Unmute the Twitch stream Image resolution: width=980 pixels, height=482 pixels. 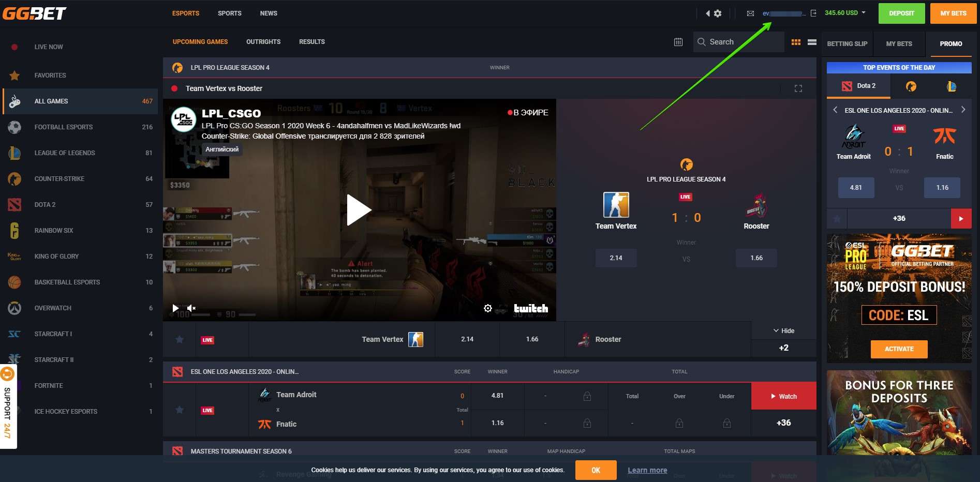tap(191, 308)
